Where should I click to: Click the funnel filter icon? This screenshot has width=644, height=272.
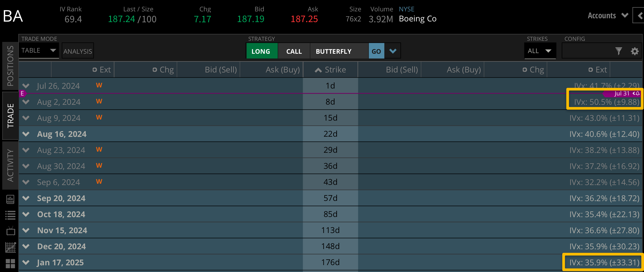click(x=619, y=51)
